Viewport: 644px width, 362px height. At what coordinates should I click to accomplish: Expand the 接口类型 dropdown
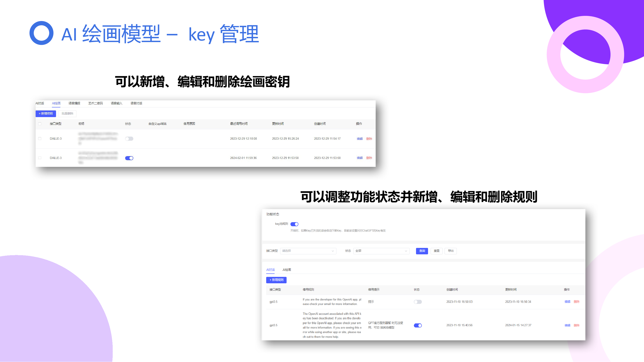308,251
